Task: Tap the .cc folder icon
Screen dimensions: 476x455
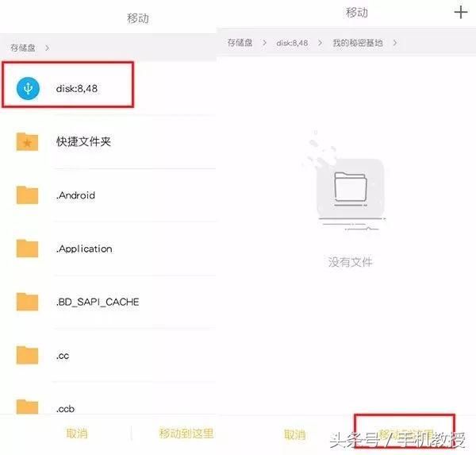Action: click(28, 355)
